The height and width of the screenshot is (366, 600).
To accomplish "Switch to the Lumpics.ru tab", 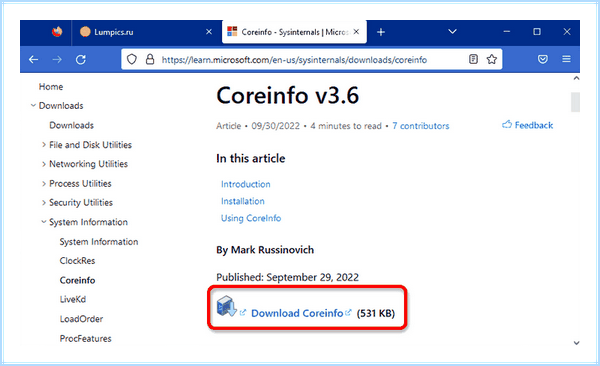I will tap(147, 32).
